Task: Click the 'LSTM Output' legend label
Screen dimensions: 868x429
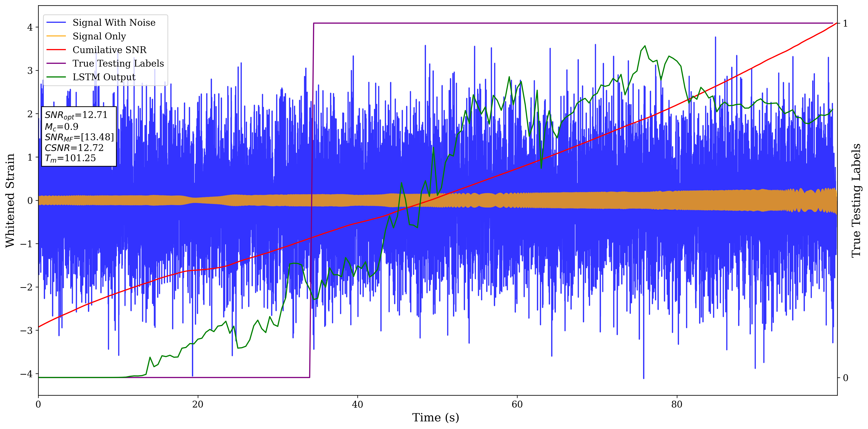Action: coord(104,77)
